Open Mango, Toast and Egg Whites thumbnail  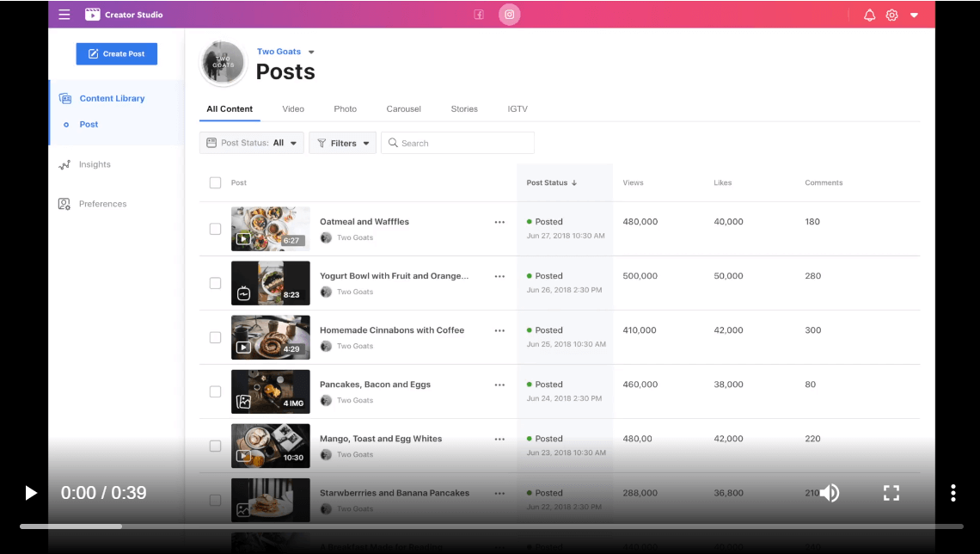click(271, 446)
